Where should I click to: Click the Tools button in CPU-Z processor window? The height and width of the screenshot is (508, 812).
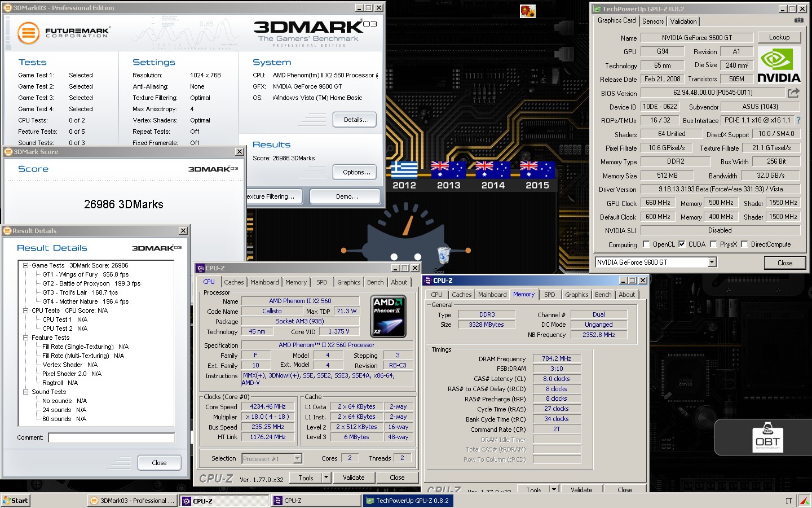pos(306,478)
